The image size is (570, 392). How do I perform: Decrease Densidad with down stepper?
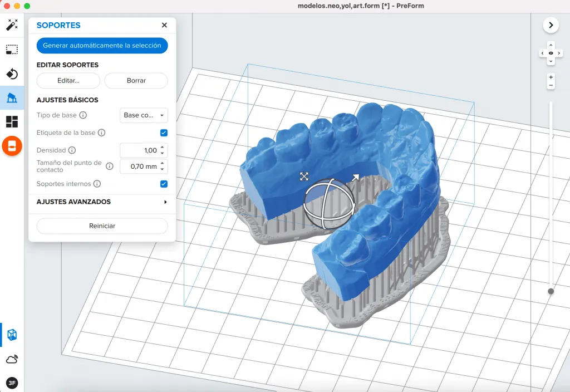tap(162, 153)
